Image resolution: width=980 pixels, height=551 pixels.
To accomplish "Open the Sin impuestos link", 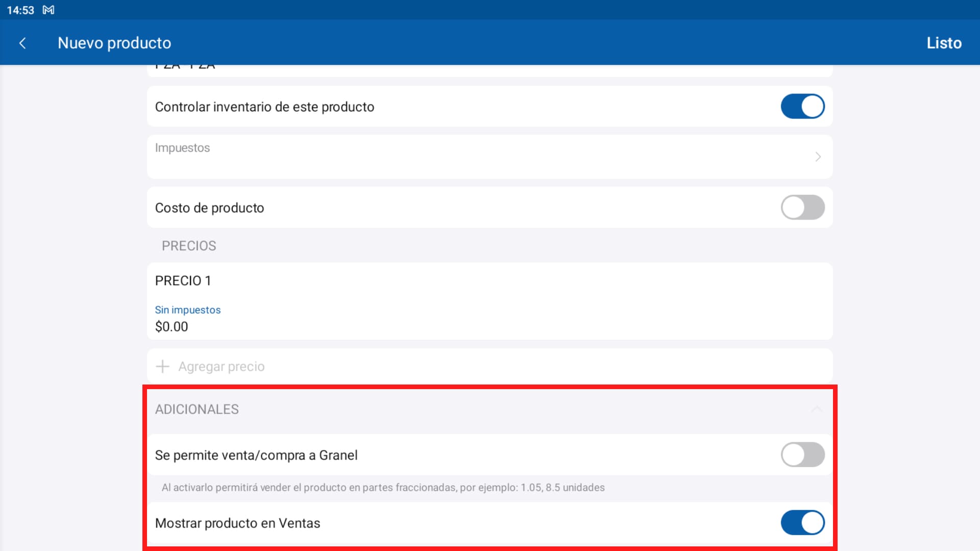I will point(188,309).
